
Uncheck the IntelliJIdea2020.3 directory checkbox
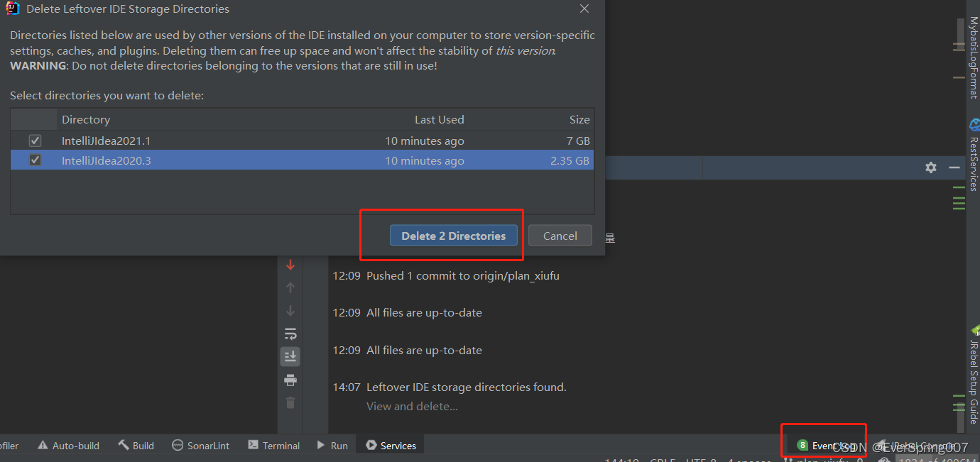[35, 160]
